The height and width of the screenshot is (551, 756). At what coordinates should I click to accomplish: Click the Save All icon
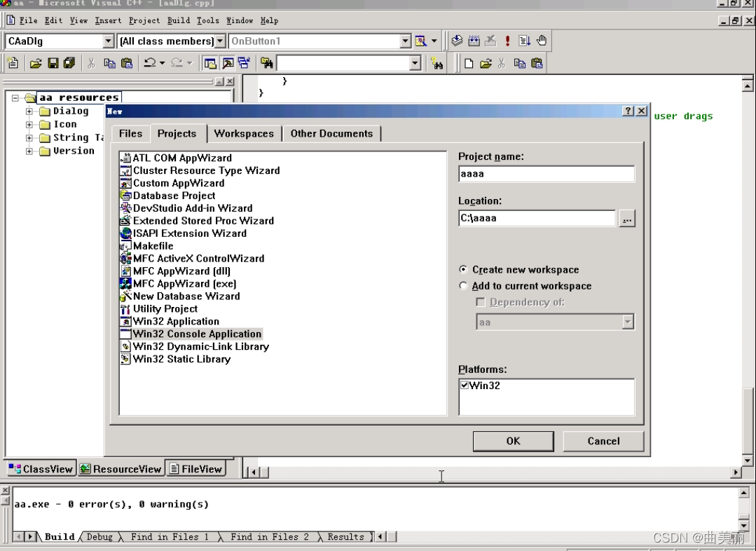69,63
